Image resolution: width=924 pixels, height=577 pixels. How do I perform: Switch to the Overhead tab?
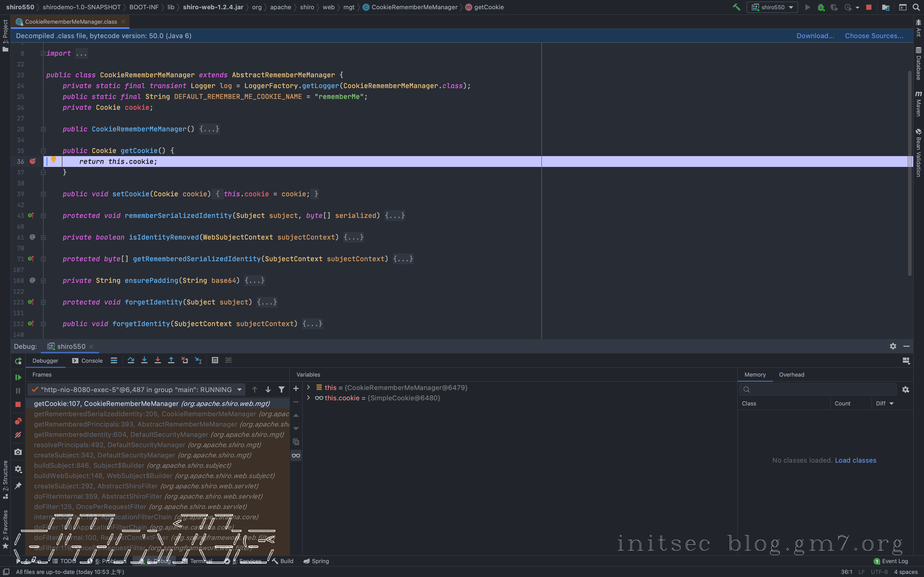click(x=791, y=375)
